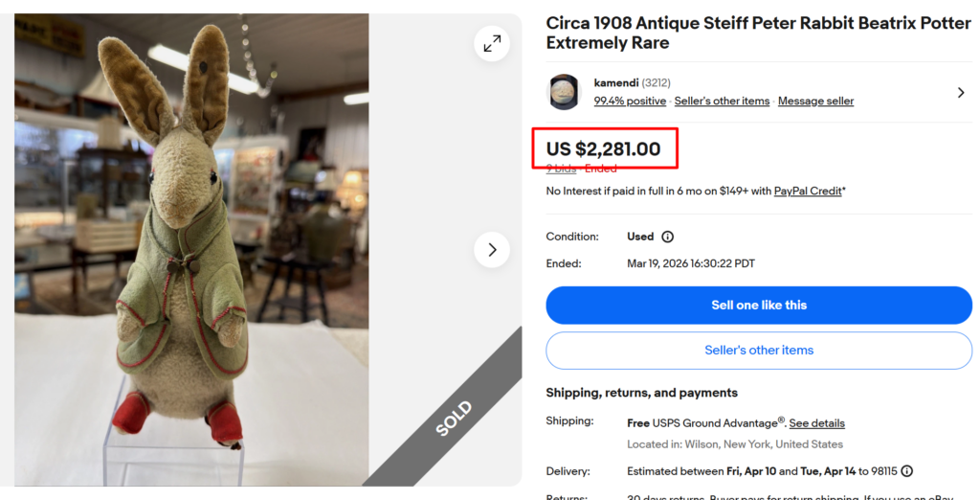Viewport: 980px width, 500px height.
Task: Expand seller details with right chevron
Action: pos(960,93)
